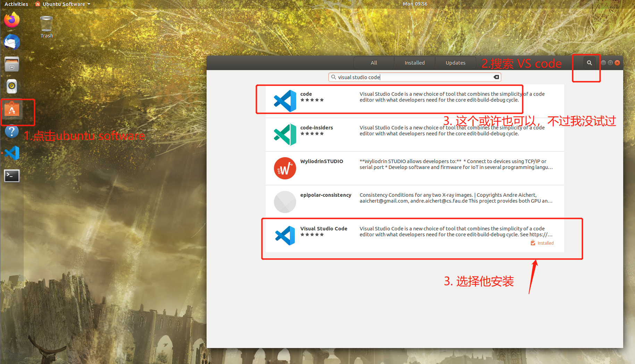Viewport: 635px width, 364px height.
Task: Switch to the Updates tab
Action: click(x=456, y=63)
